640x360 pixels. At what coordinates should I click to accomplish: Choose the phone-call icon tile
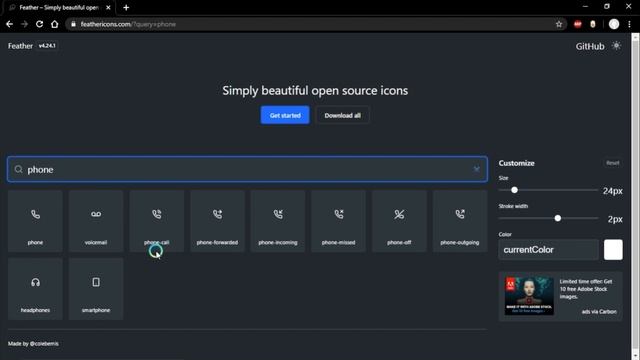(x=157, y=221)
